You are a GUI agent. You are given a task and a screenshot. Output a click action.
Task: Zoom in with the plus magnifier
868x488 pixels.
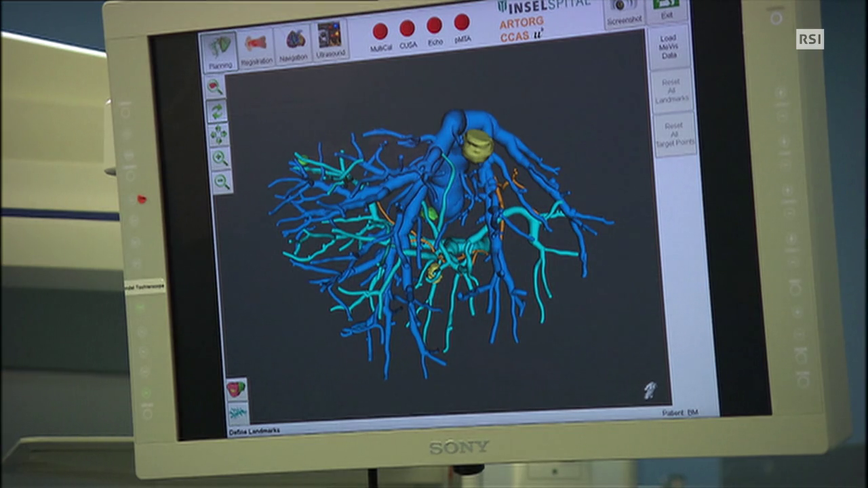pyautogui.click(x=220, y=158)
